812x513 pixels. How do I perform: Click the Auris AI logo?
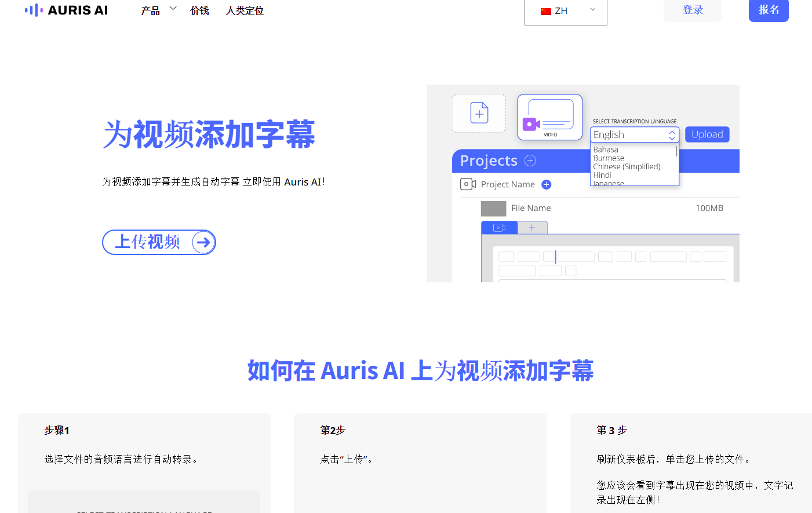66,10
